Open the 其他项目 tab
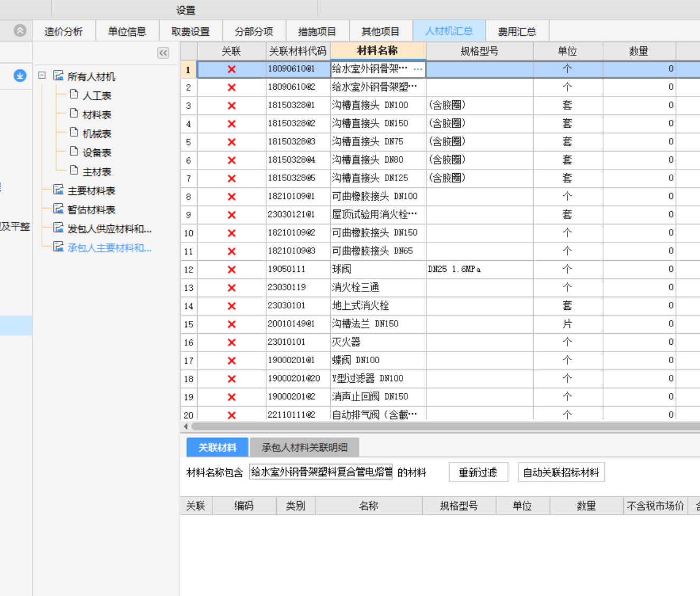Viewport: 700px width, 596px height. tap(380, 31)
